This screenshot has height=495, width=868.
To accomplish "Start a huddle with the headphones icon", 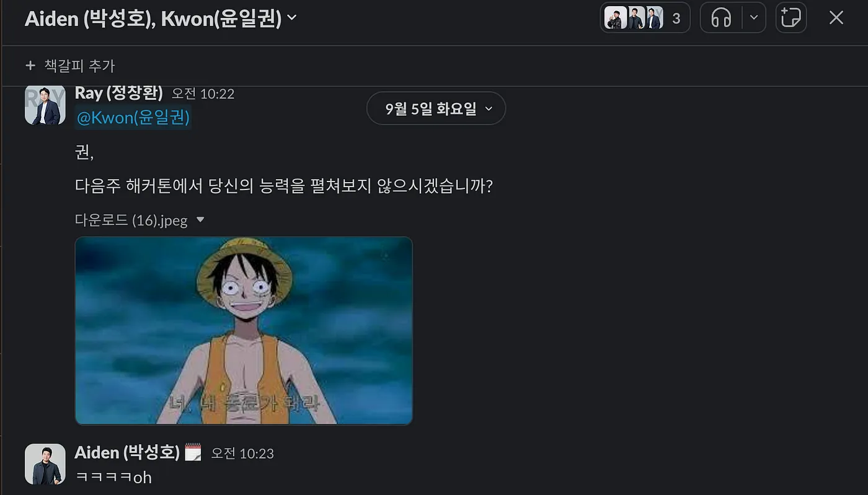I will coord(721,18).
